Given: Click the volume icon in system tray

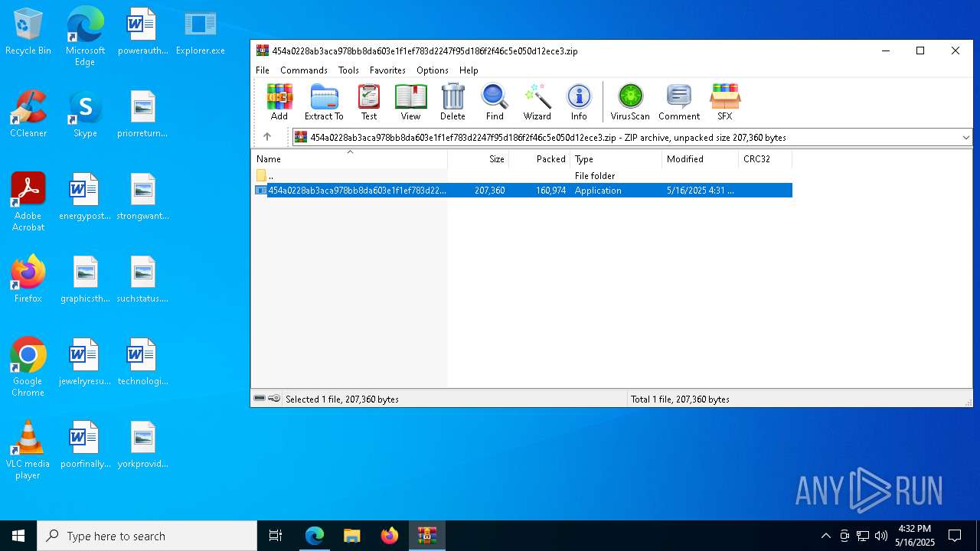Looking at the screenshot, I should [x=881, y=536].
